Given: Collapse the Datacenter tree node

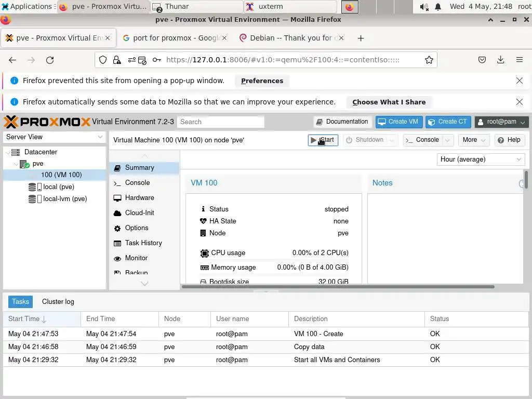Looking at the screenshot, I should tap(7, 153).
